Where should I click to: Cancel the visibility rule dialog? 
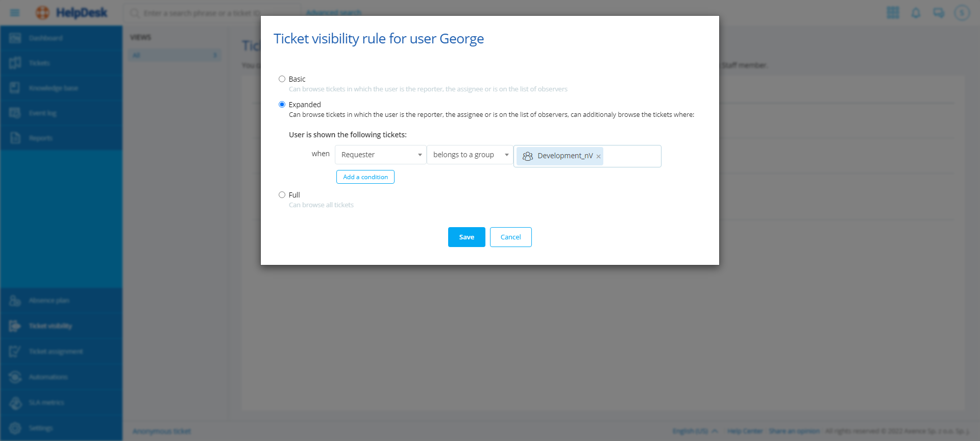click(510, 237)
